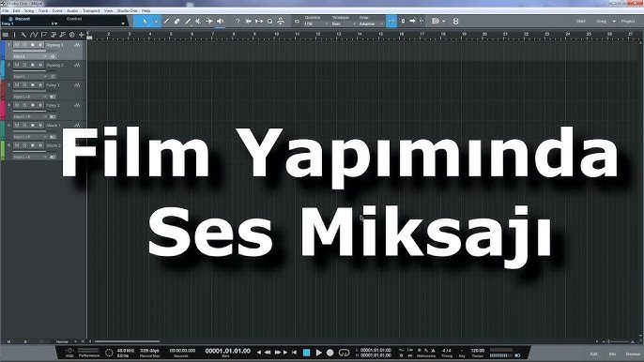Click the add tracks plus icon
This screenshot has height=362, width=644.
[x=82, y=35]
